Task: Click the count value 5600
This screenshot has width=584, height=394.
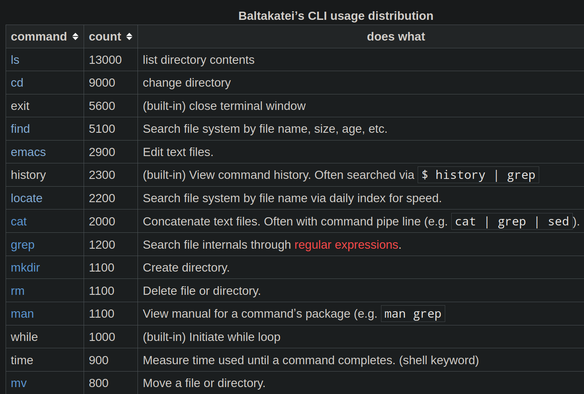Action: [x=102, y=106]
